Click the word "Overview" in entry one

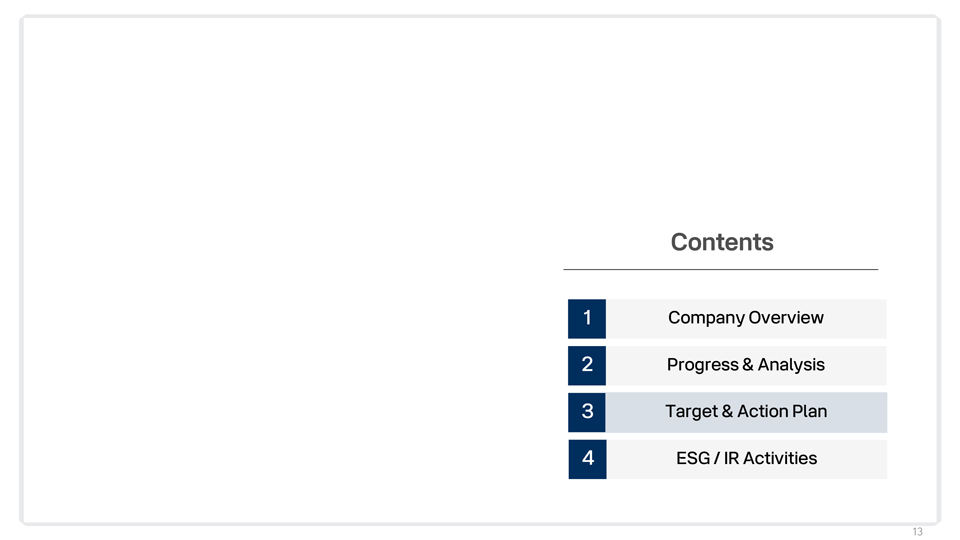pos(786,318)
